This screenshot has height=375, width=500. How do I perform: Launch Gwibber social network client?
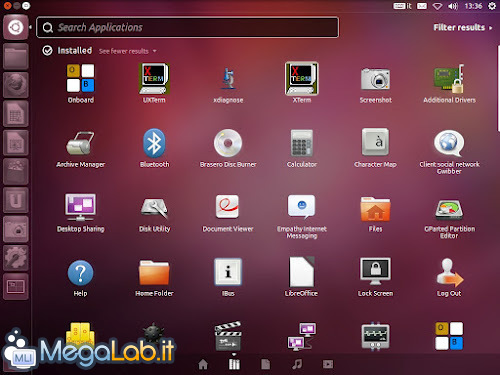[449, 152]
